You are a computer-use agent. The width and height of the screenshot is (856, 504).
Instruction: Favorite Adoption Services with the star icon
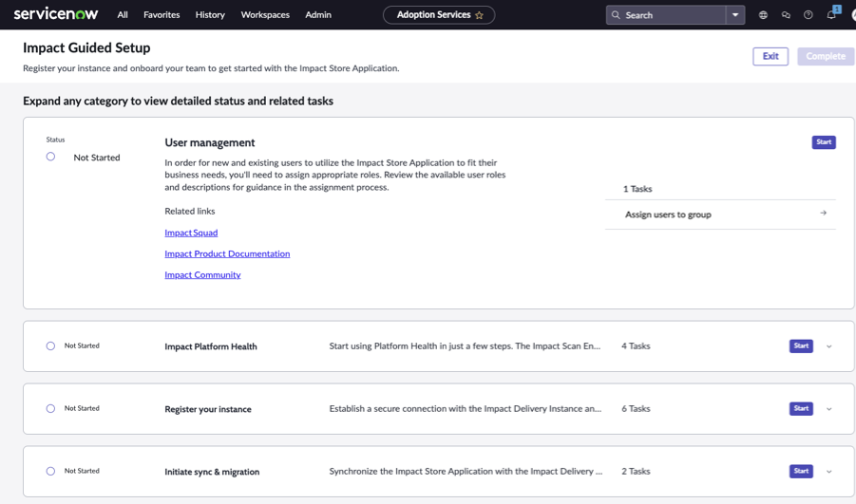pos(480,15)
